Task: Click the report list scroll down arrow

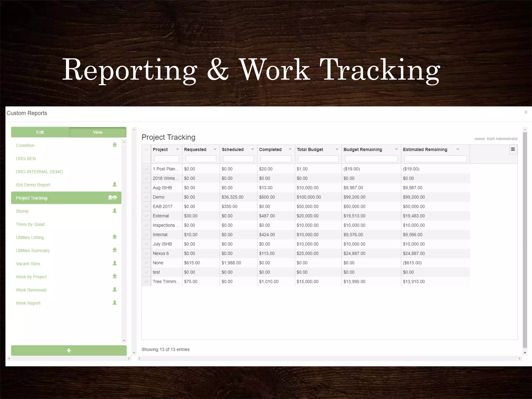Action: [124, 341]
